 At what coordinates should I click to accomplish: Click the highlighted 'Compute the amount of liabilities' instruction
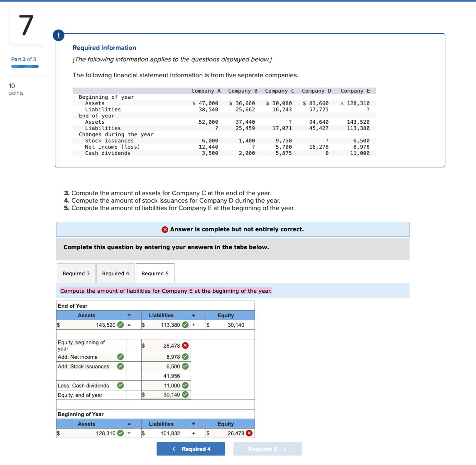(x=166, y=291)
